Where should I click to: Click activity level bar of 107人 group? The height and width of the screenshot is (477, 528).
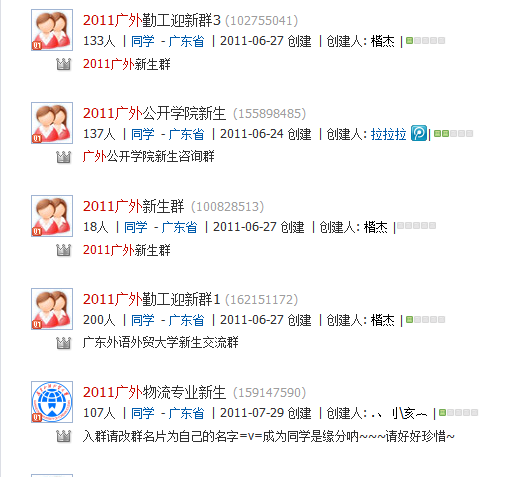(x=459, y=412)
